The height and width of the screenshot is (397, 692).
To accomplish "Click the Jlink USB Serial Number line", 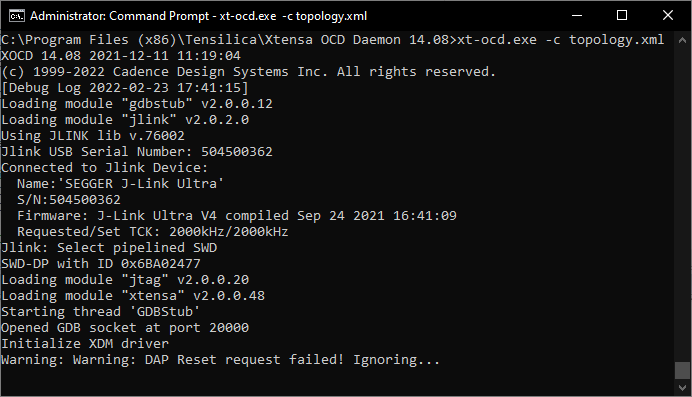I will click(137, 152).
